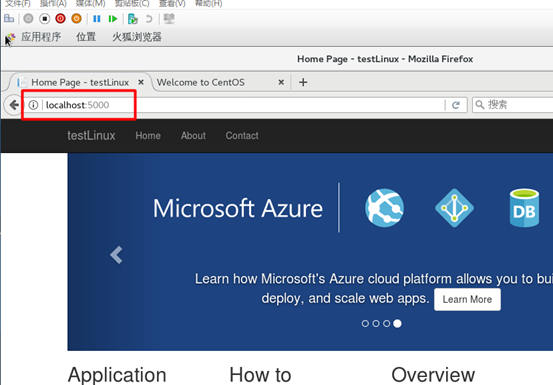Image resolution: width=553 pixels, height=385 pixels.
Task: Open the 应用程序 menu
Action: pyautogui.click(x=41, y=37)
